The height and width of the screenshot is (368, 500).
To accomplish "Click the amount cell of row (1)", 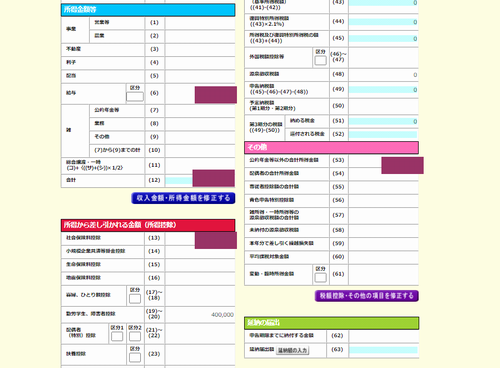I will point(200,23).
